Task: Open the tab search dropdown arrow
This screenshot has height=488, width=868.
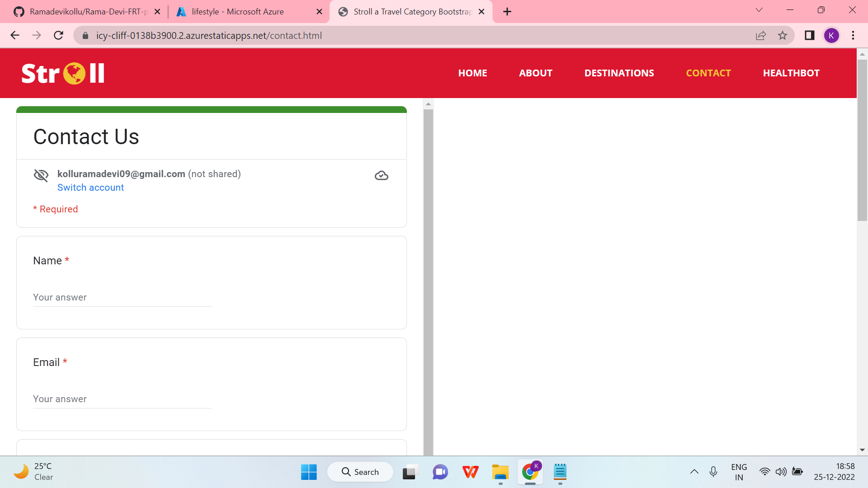Action: (x=759, y=9)
